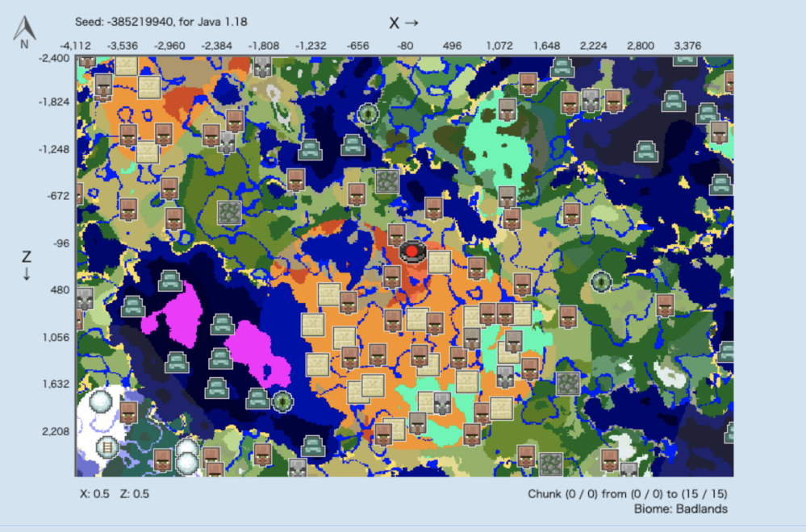806x532 pixels.
Task: Click the Z-axis label '-2,400'
Action: tap(54, 58)
